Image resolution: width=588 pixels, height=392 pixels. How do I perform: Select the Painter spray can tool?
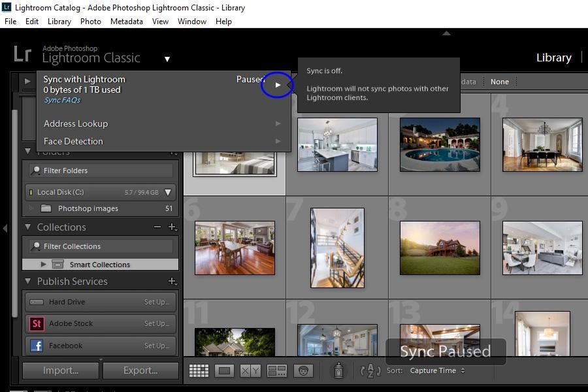338,370
